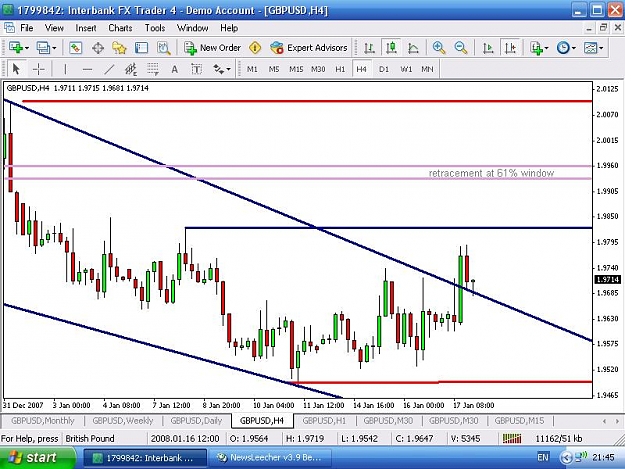
Task: Open the Help menu
Action: (x=229, y=28)
